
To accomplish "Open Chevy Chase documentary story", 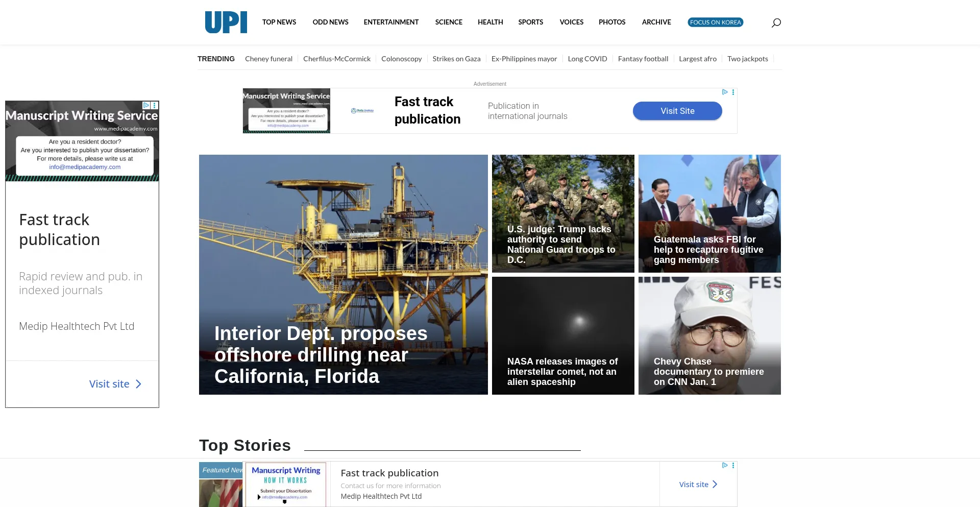I will [x=708, y=371].
